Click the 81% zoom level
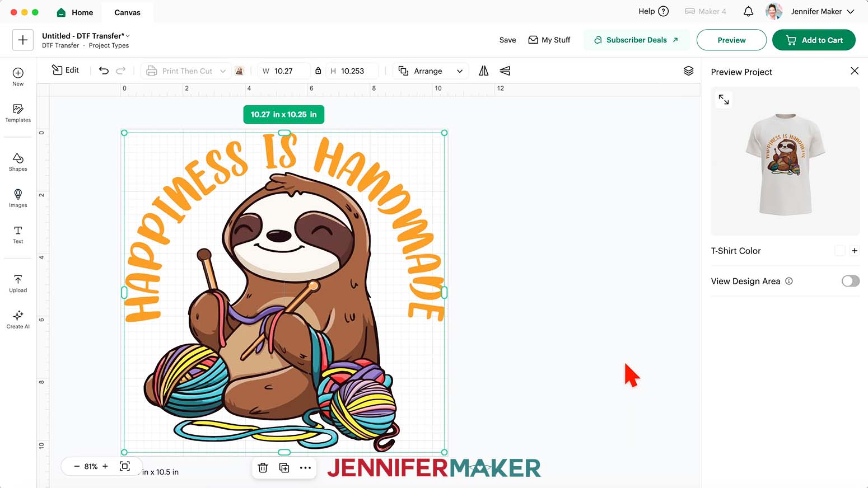868x488 pixels. tap(91, 466)
